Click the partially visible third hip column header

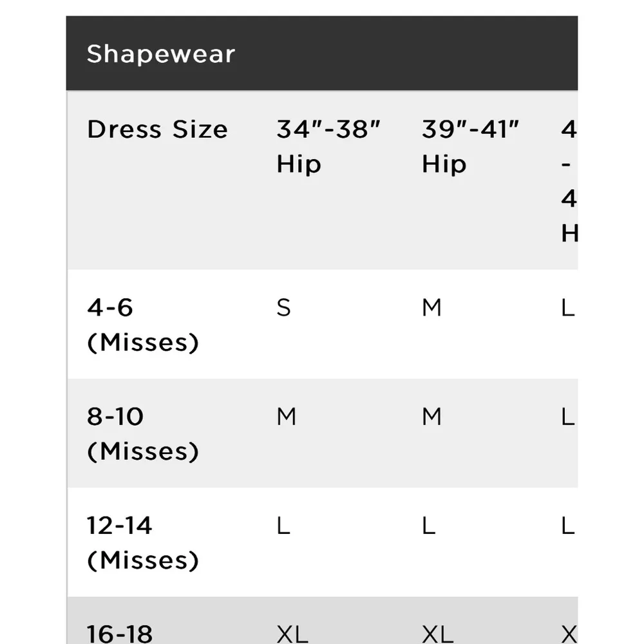click(x=569, y=182)
